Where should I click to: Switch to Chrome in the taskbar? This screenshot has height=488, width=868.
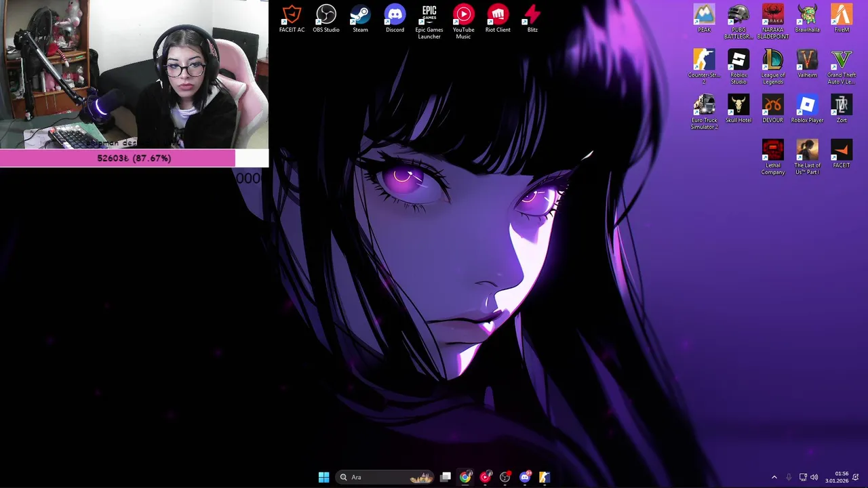(465, 477)
